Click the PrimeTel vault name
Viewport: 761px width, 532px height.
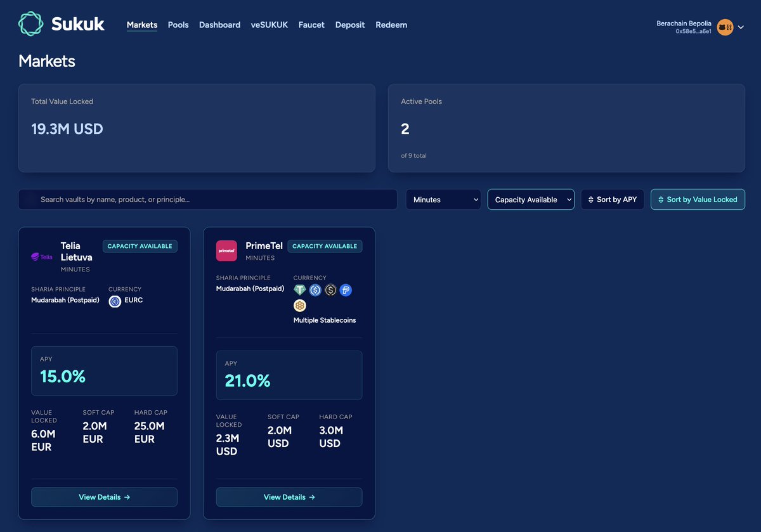pos(264,245)
